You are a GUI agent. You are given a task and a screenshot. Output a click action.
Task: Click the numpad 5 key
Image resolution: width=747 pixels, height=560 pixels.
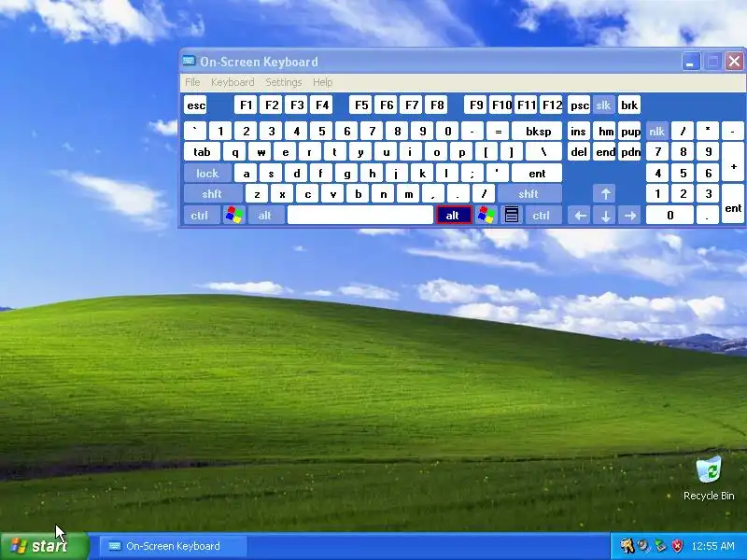(x=683, y=174)
